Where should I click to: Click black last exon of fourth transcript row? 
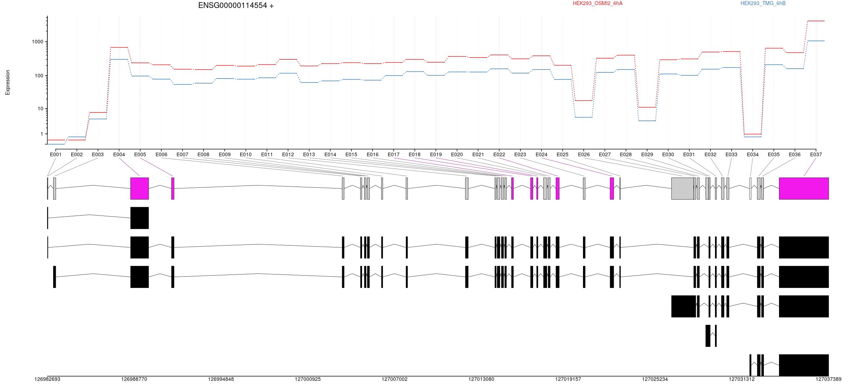804,277
